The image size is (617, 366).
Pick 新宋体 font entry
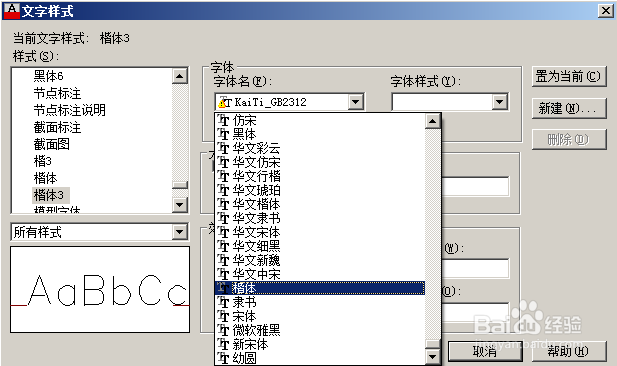[x=320, y=344]
